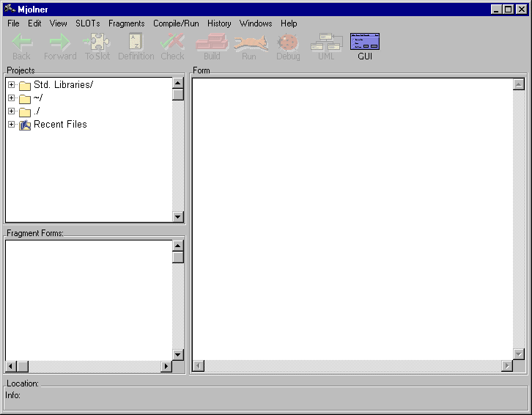
Task: Select the ./ folder in Projects
Action: tap(37, 111)
